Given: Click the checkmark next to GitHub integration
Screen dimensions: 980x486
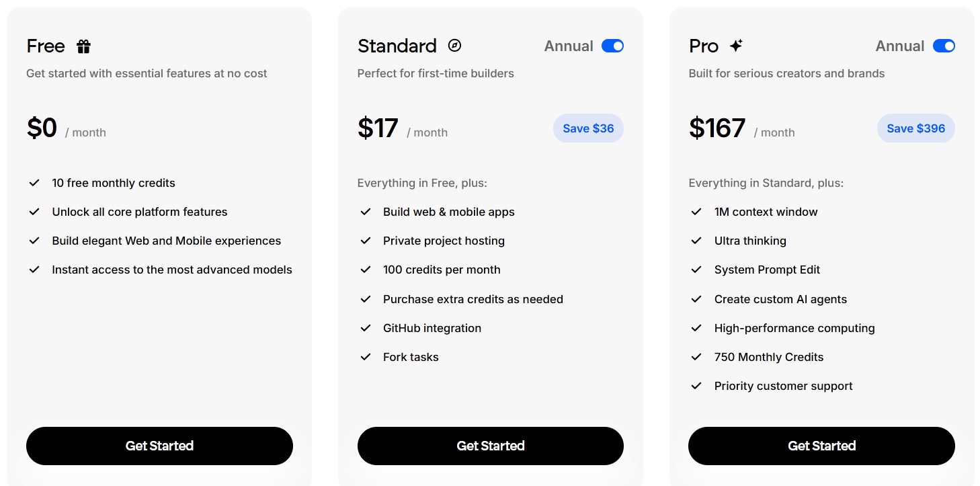Looking at the screenshot, I should (x=366, y=328).
